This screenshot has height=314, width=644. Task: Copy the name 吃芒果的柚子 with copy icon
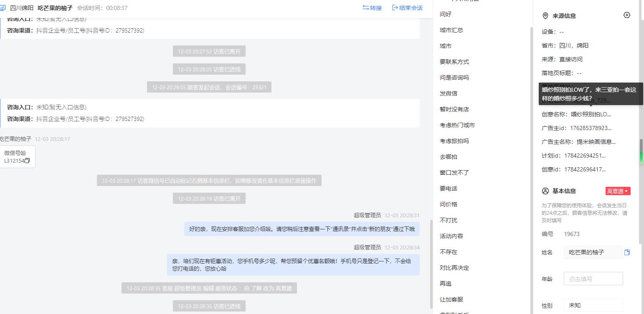pyautogui.click(x=627, y=252)
